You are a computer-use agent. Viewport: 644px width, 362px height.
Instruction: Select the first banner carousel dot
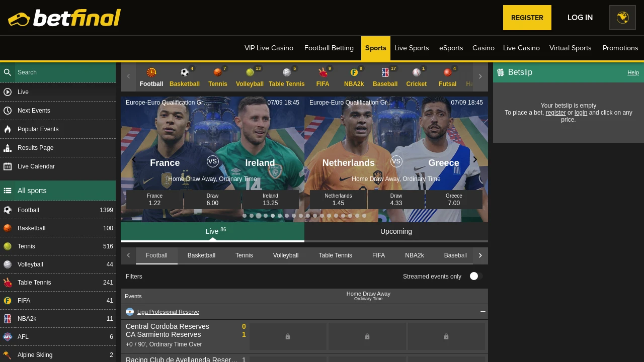pos(245,216)
